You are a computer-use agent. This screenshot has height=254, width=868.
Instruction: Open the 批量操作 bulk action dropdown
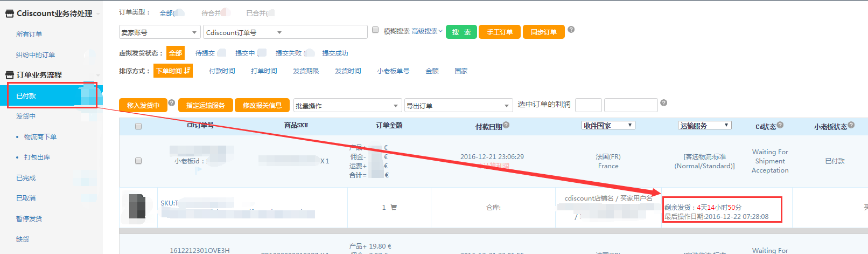[x=348, y=106]
